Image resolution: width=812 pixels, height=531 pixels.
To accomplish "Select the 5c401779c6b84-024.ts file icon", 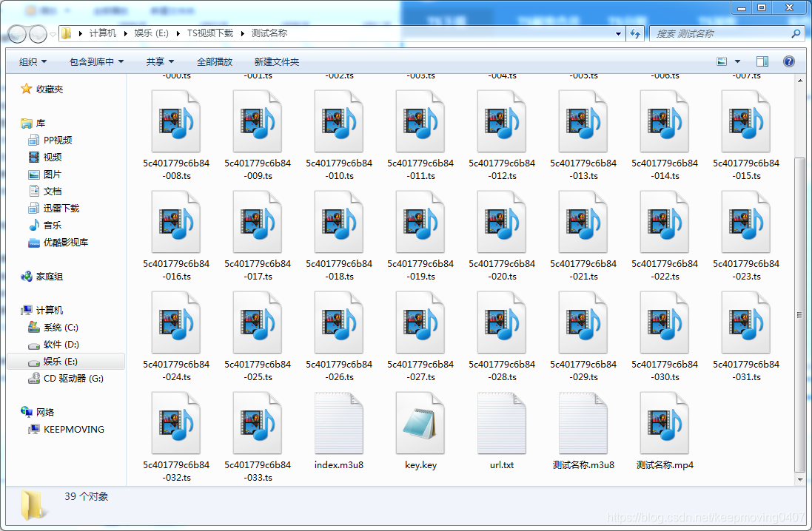I will [x=176, y=322].
